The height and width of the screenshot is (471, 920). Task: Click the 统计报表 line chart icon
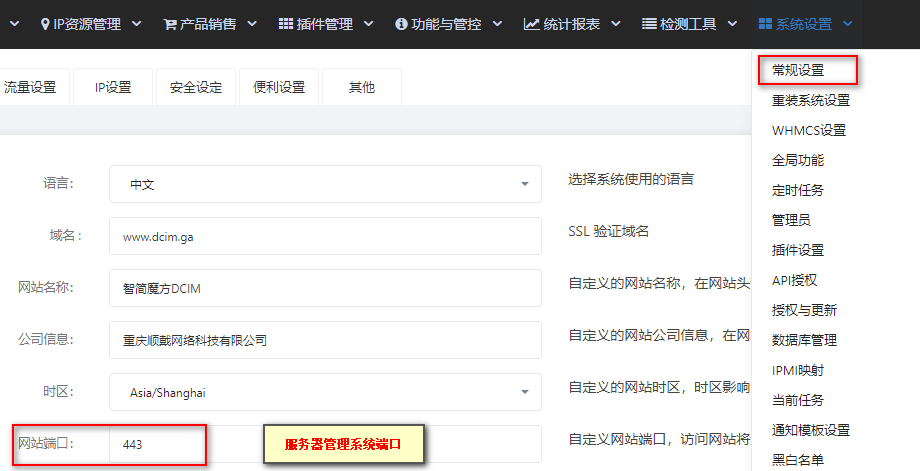tap(531, 24)
